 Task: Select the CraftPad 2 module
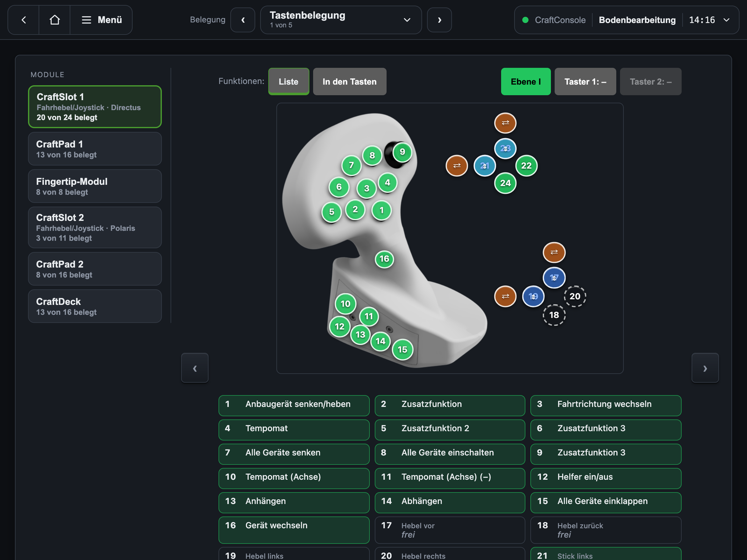pos(95,269)
